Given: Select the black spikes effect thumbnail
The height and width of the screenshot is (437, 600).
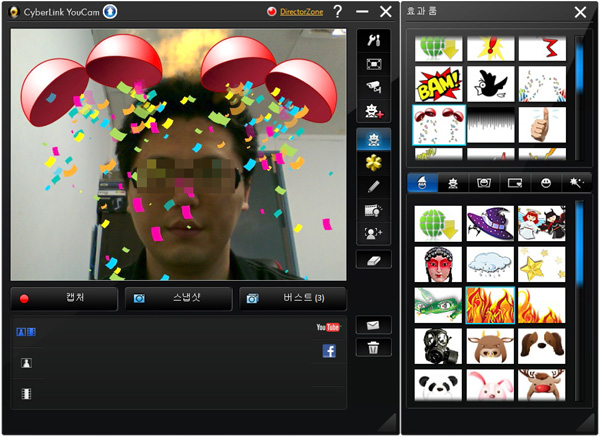Looking at the screenshot, I should [491, 125].
